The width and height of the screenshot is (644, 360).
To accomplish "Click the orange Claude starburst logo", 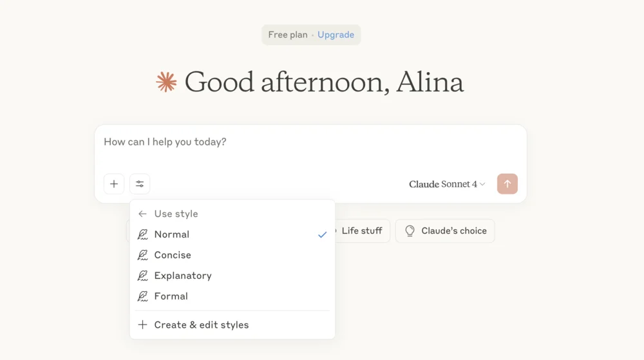I will 166,82.
